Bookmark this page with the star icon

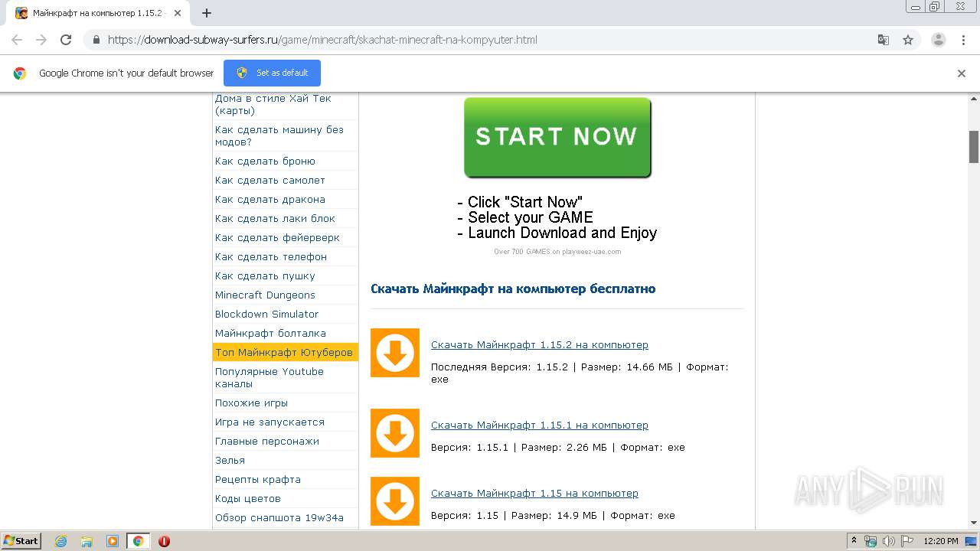pyautogui.click(x=908, y=40)
